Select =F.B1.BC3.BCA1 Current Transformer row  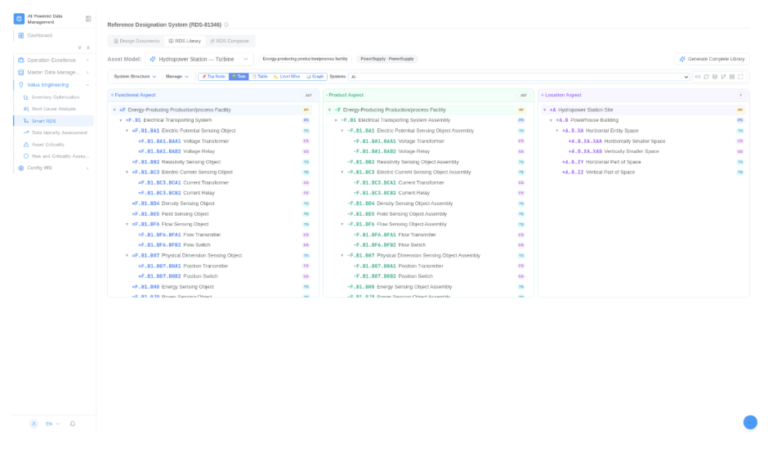pyautogui.click(x=213, y=183)
